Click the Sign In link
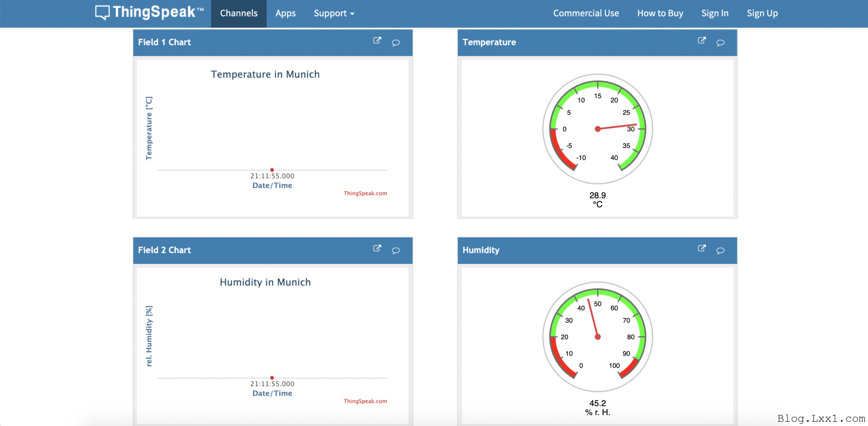 tap(715, 14)
